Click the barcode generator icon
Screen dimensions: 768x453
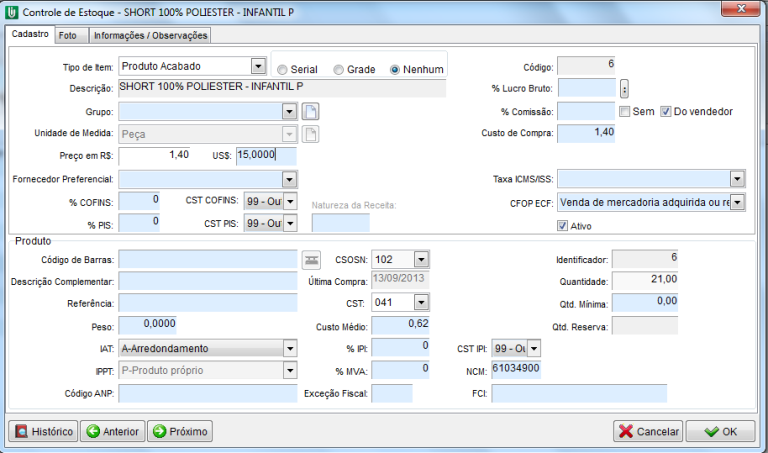(x=312, y=260)
